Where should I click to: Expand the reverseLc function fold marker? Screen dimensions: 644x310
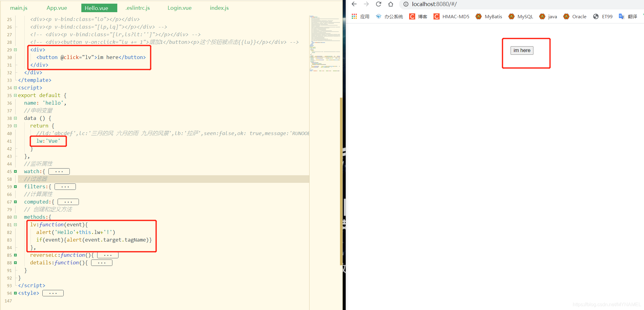click(16, 255)
